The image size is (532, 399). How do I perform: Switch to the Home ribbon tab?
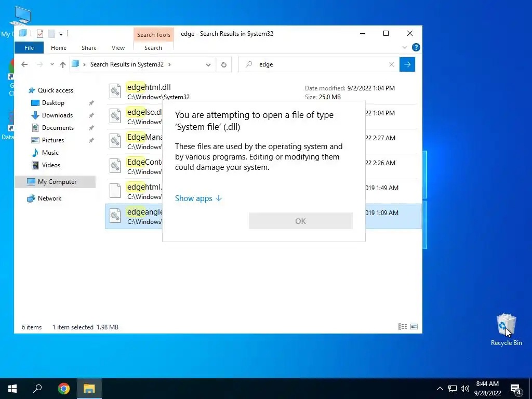pos(59,48)
